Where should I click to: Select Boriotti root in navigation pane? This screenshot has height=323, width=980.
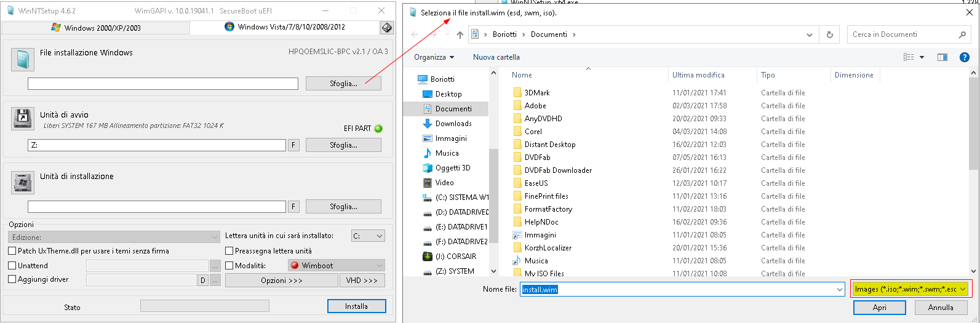(x=442, y=79)
